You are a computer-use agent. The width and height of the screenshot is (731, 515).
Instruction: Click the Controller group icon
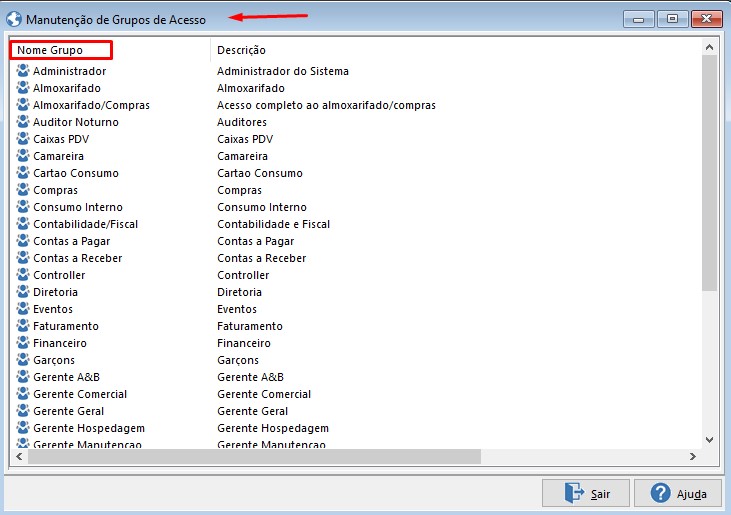click(23, 275)
